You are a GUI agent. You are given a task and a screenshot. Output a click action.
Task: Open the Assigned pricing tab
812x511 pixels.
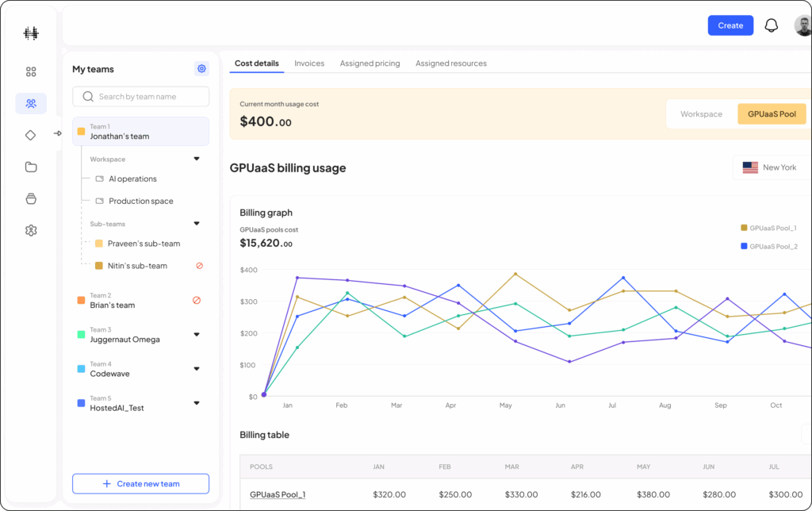[x=370, y=63]
